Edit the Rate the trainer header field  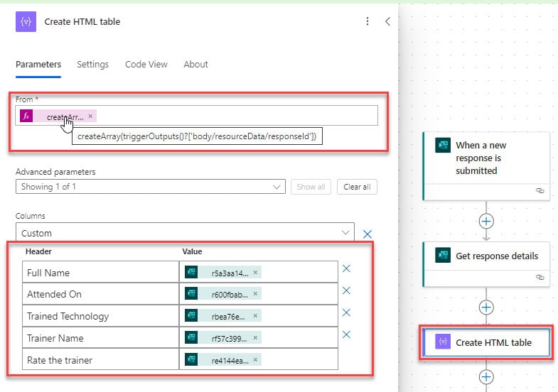tap(101, 359)
